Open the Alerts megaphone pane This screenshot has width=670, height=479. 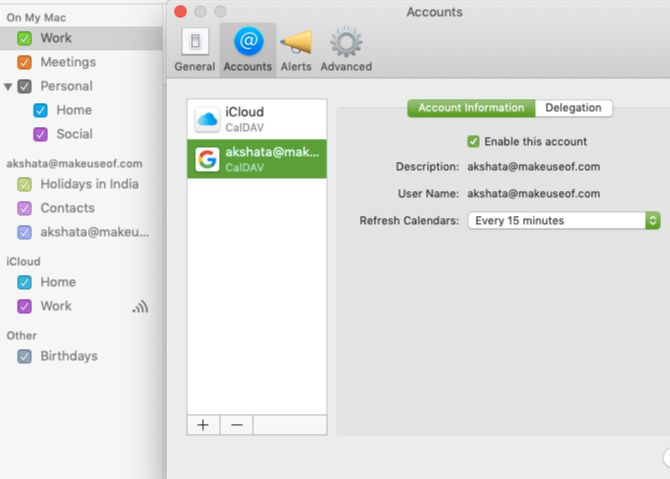point(295,48)
